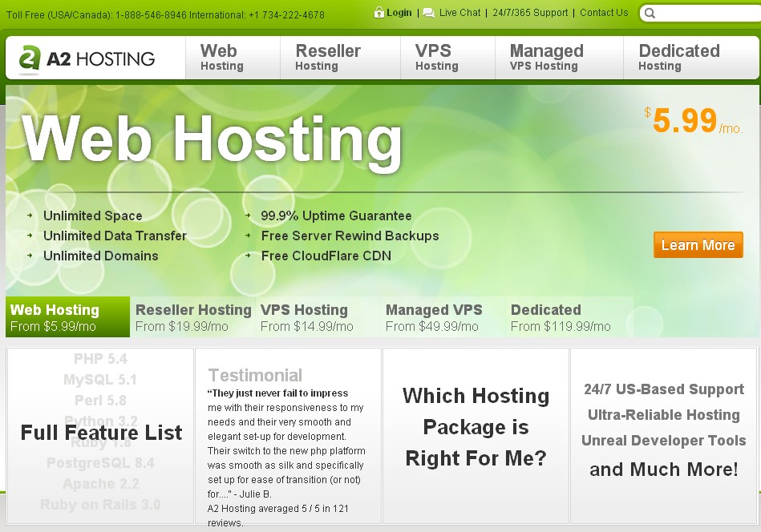Click the $5.99/mo price in the banner
This screenshot has height=532, width=761.
point(693,120)
